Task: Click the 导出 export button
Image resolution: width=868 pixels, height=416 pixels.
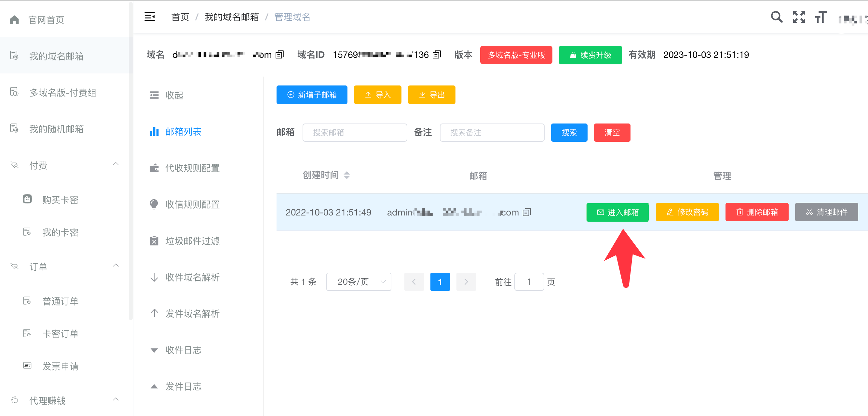Action: click(432, 95)
